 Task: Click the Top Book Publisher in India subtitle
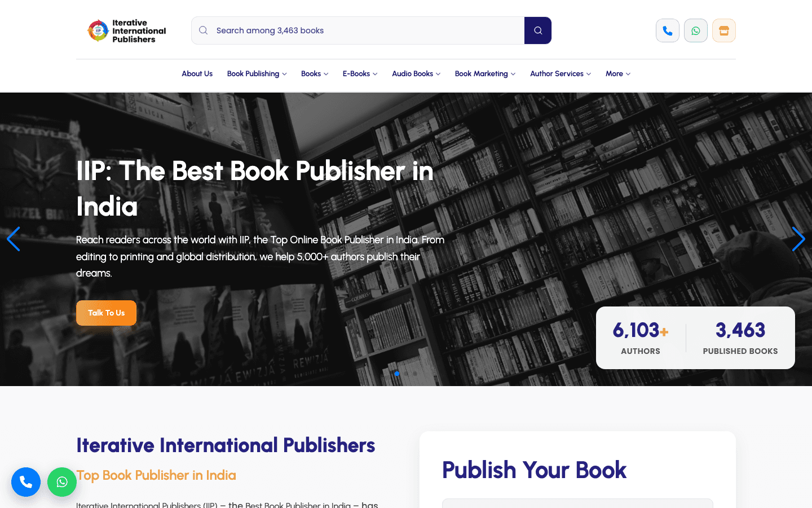point(156,475)
